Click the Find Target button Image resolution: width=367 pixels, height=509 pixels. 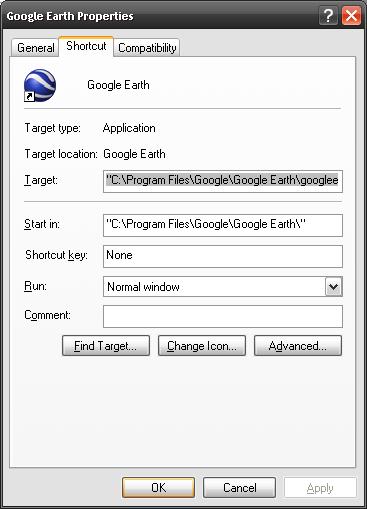tap(106, 346)
